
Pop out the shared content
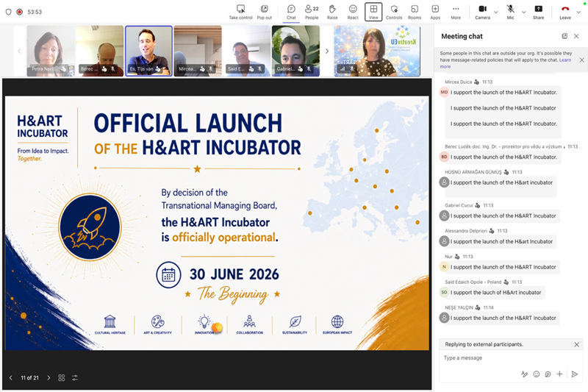pos(265,12)
